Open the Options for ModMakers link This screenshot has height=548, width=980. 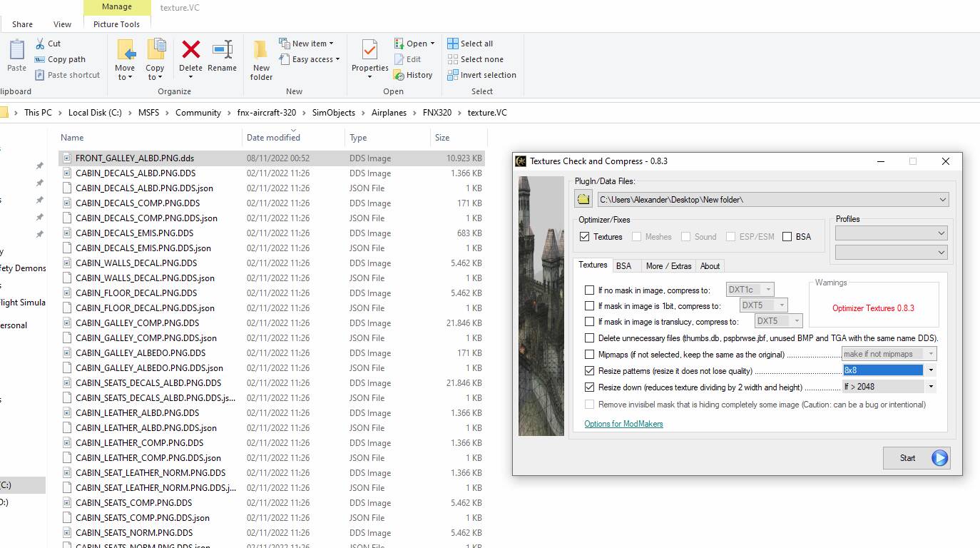[x=623, y=424]
